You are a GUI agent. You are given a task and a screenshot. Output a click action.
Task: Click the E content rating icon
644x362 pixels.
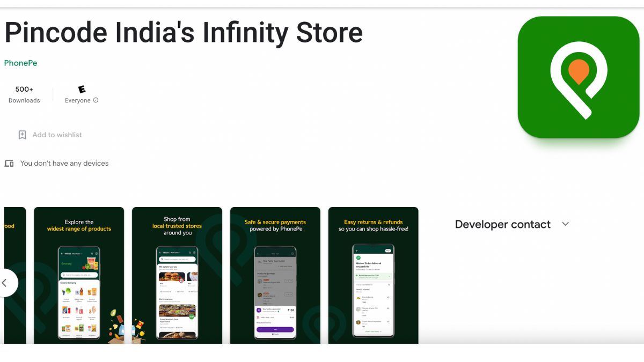pos(82,90)
